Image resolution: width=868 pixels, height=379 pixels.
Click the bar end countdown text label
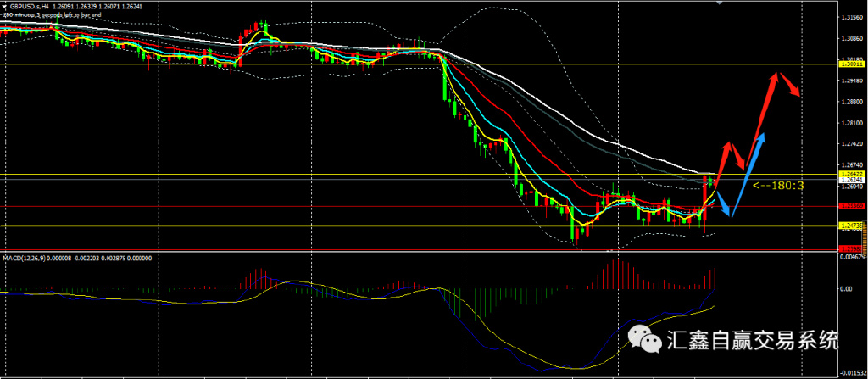52,15
